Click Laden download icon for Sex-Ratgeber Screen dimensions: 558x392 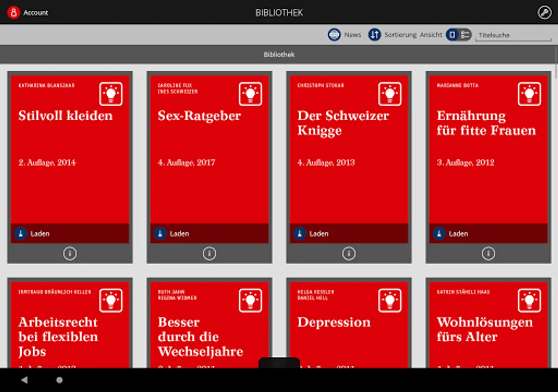click(x=160, y=233)
